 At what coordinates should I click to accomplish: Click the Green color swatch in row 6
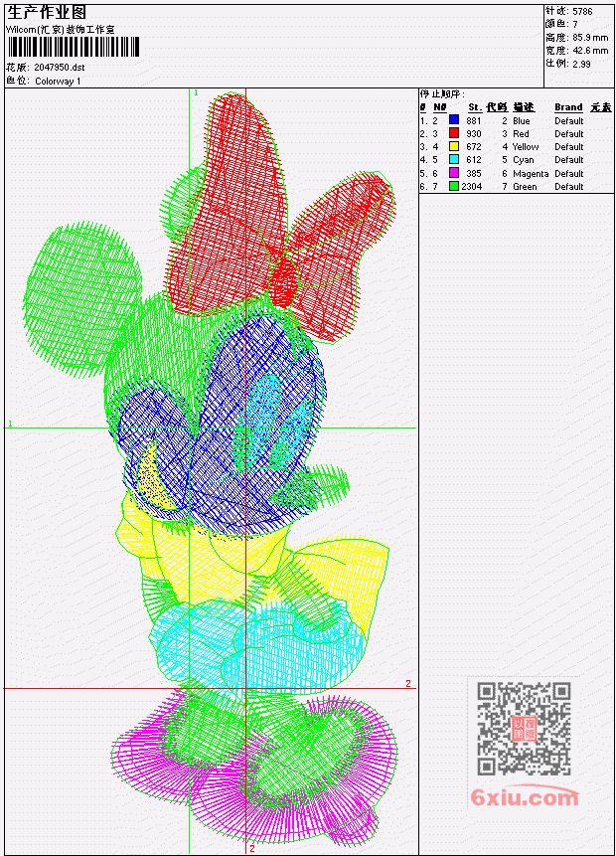453,186
